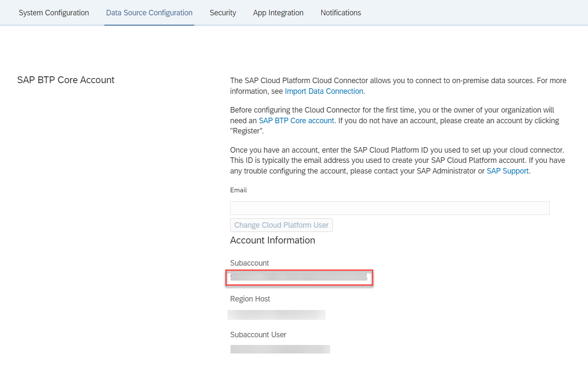This screenshot has height=365, width=588.
Task: Click the SAP Support link
Action: [x=507, y=171]
